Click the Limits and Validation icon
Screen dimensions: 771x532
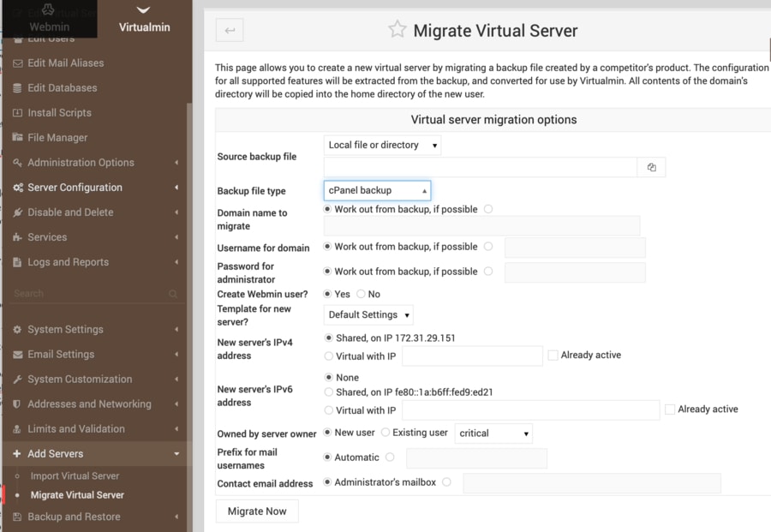coord(17,429)
